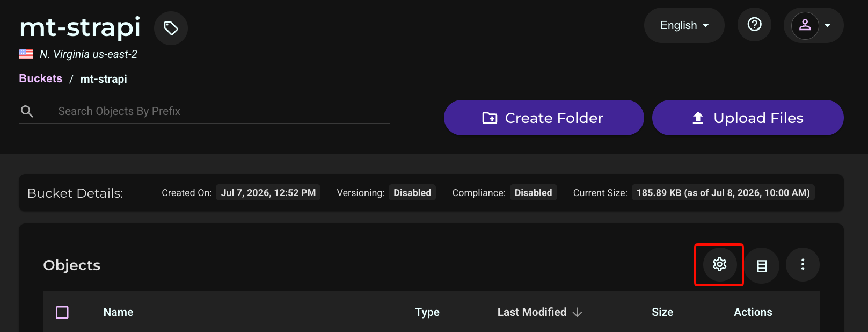Go to Buckets breadcrumb link

click(x=41, y=78)
